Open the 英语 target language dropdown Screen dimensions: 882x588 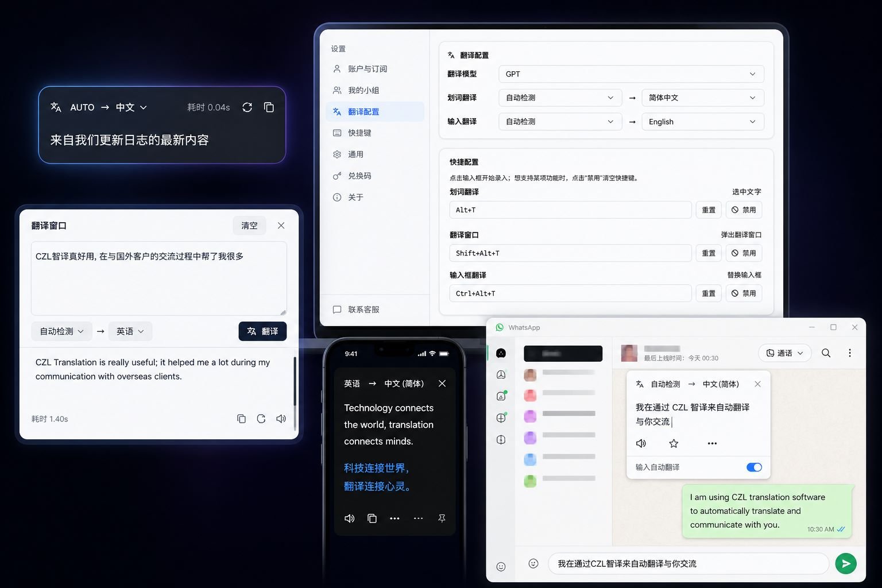click(x=130, y=331)
